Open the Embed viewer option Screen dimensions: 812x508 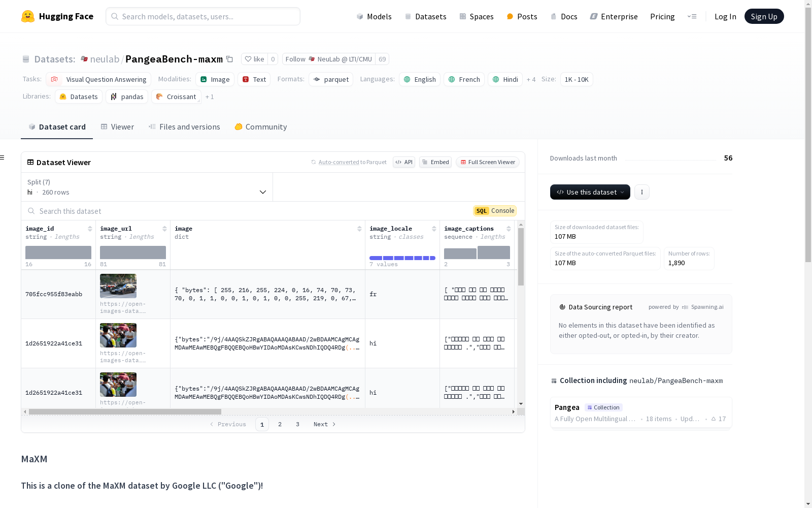click(435, 162)
